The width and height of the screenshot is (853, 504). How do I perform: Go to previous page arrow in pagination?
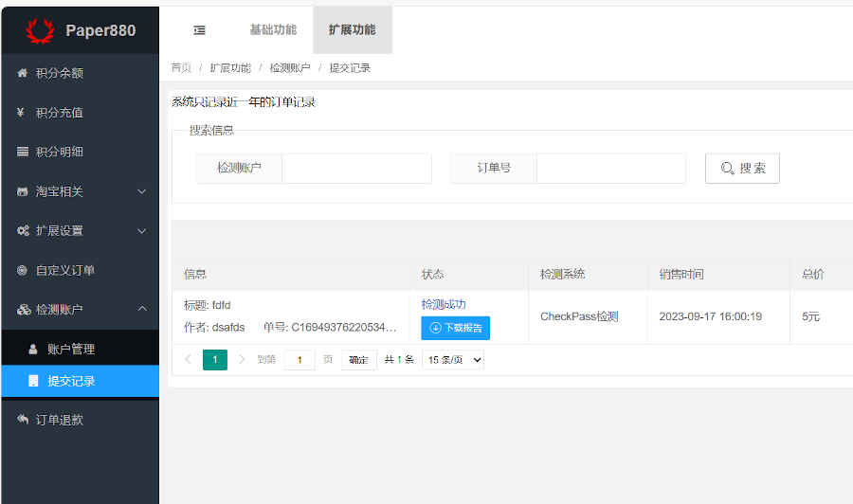[x=189, y=359]
